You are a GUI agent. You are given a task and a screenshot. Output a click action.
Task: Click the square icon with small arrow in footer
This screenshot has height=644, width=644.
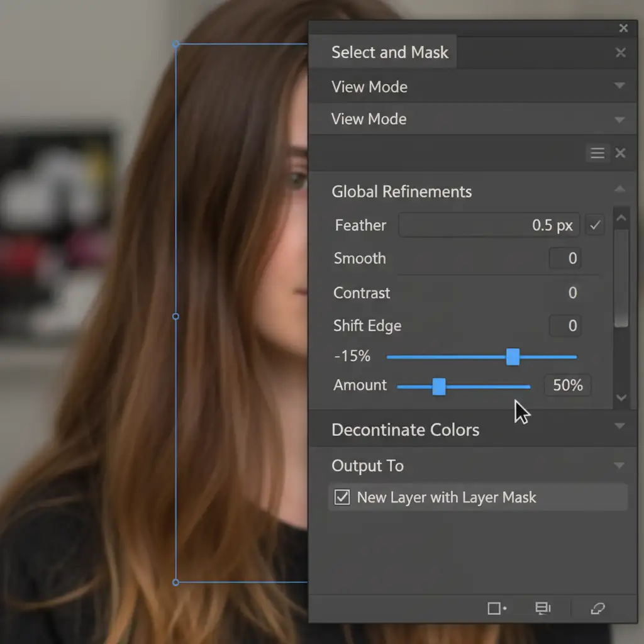(x=497, y=608)
